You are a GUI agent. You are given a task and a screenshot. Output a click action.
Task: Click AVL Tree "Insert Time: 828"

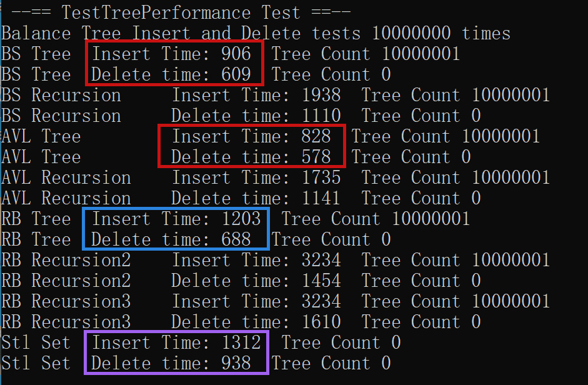[251, 136]
